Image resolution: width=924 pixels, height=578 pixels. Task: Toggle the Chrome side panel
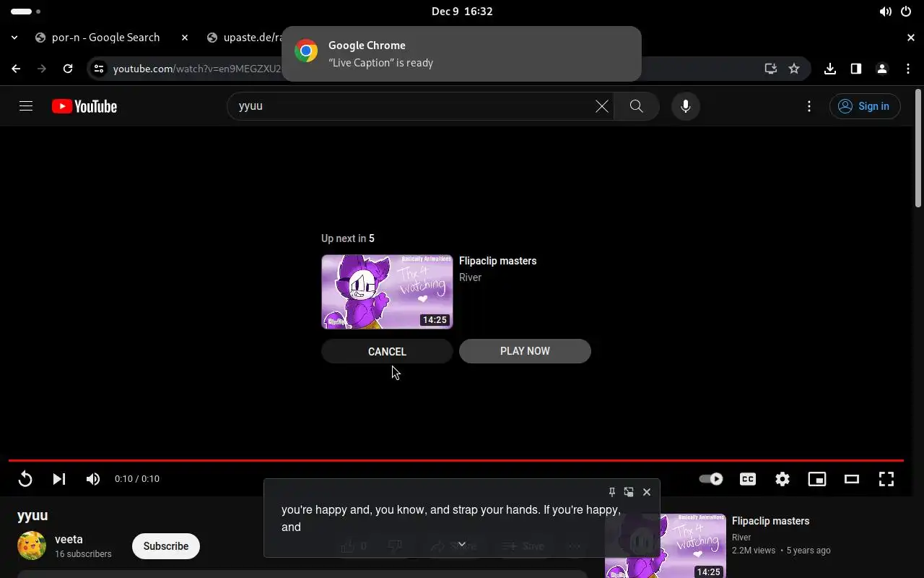pyautogui.click(x=856, y=69)
